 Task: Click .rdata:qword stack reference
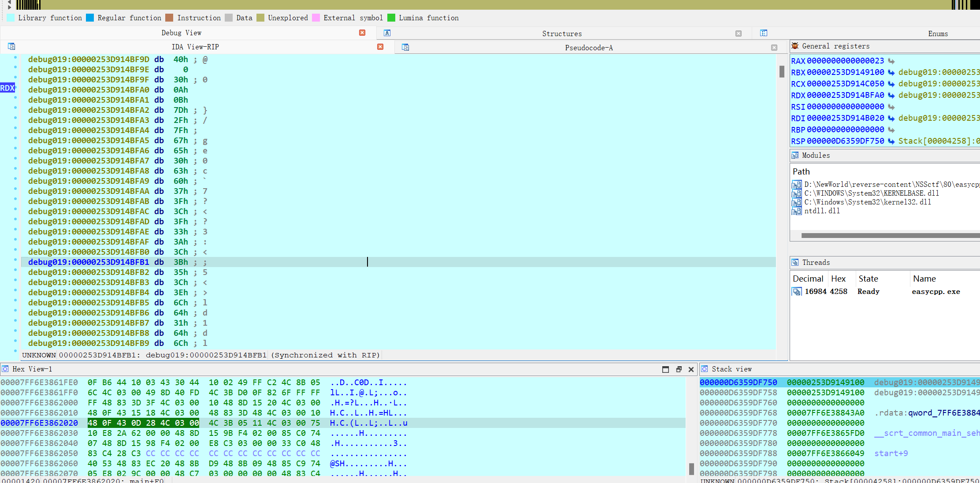[x=927, y=413]
